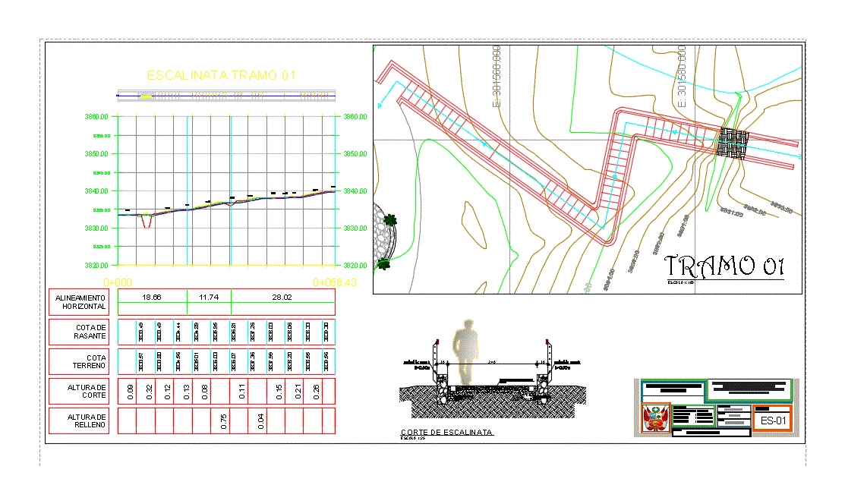The image size is (845, 504).
Task: Click the 0.13 cut height value
Action: [x=187, y=392]
